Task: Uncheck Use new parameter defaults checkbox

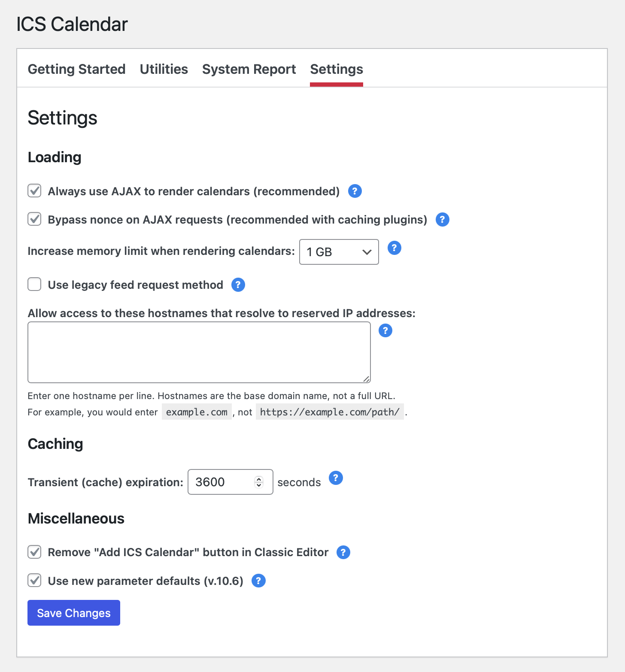Action: pos(34,581)
